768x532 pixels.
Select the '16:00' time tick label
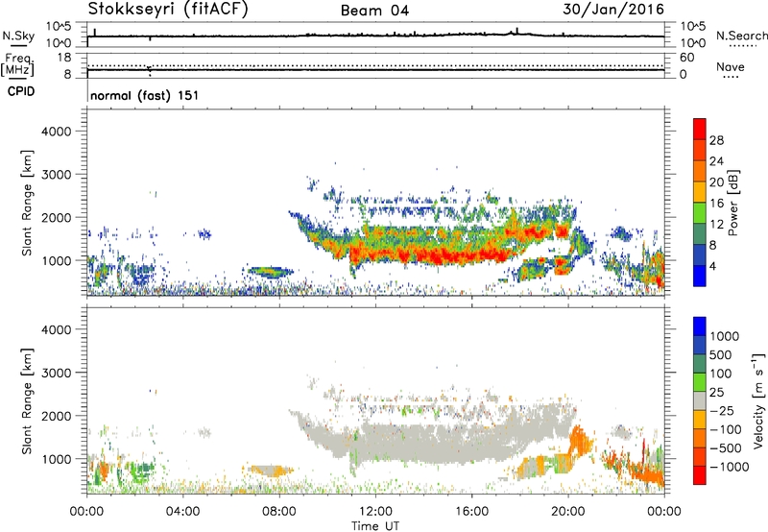tap(471, 512)
